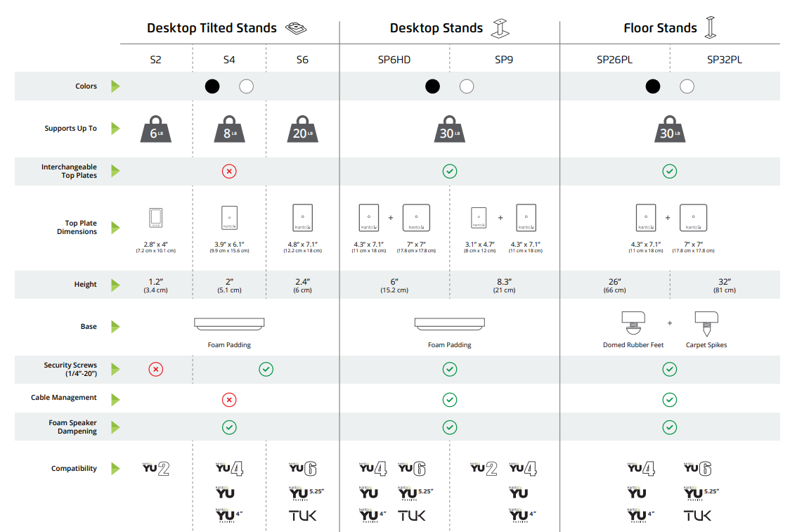Click the Carpet Spikes icon

coord(706,323)
